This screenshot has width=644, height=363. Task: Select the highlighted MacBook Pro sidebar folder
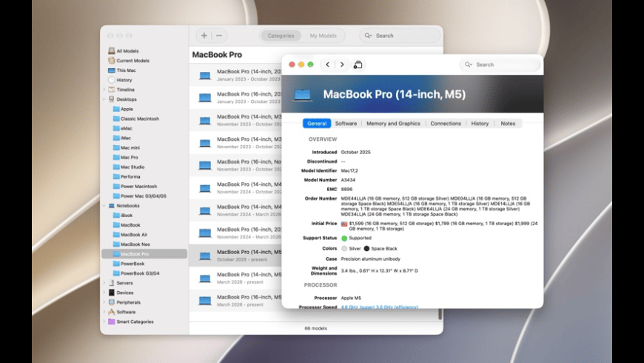144,254
